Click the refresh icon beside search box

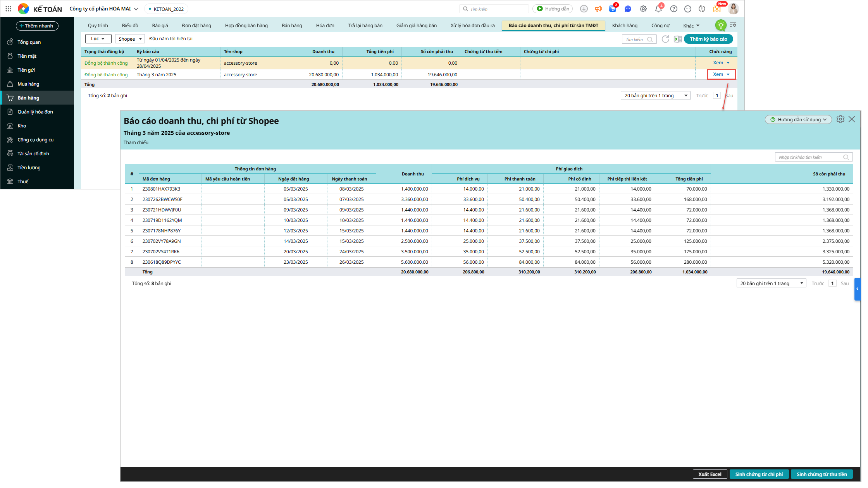[665, 39]
